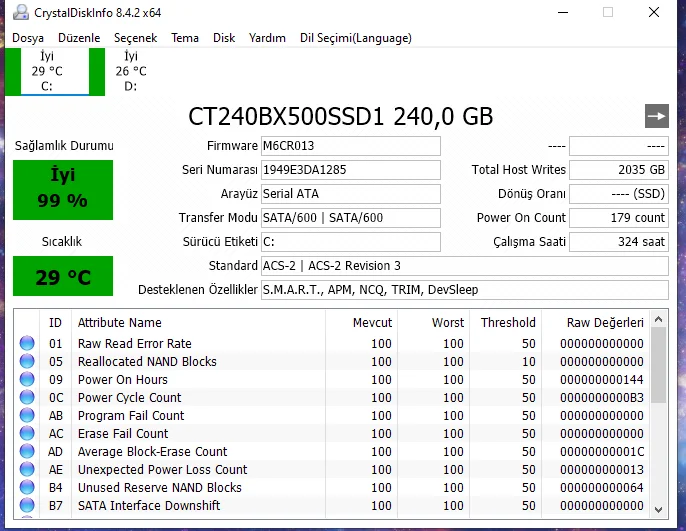Open the Tema menu
The width and height of the screenshot is (686, 531).
pyautogui.click(x=185, y=38)
